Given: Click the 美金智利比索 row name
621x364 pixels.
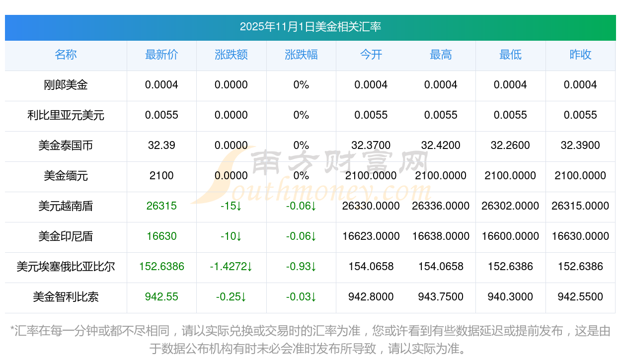Looking at the screenshot, I should (66, 297).
